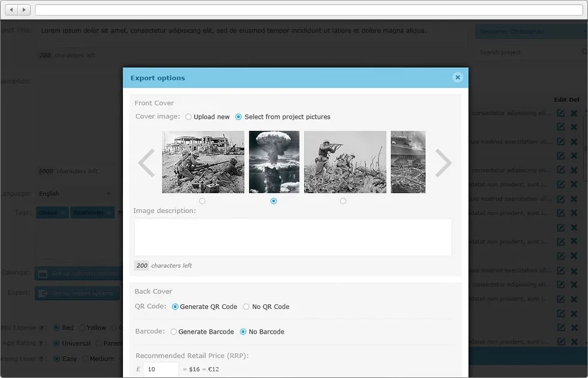588x378 pixels.
Task: Click the $16 = €12 conversion text
Action: pos(200,370)
